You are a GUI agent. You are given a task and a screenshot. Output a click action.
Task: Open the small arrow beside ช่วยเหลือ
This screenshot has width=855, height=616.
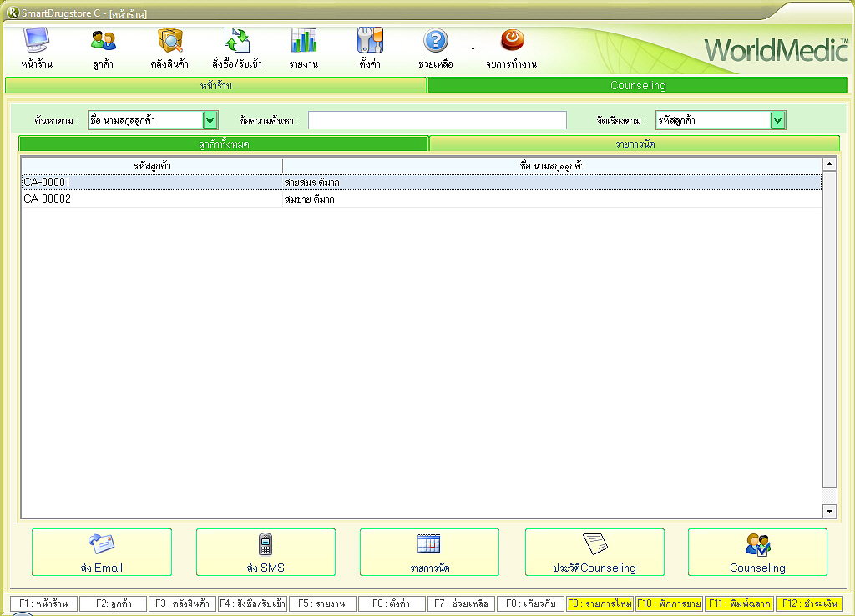click(x=473, y=48)
